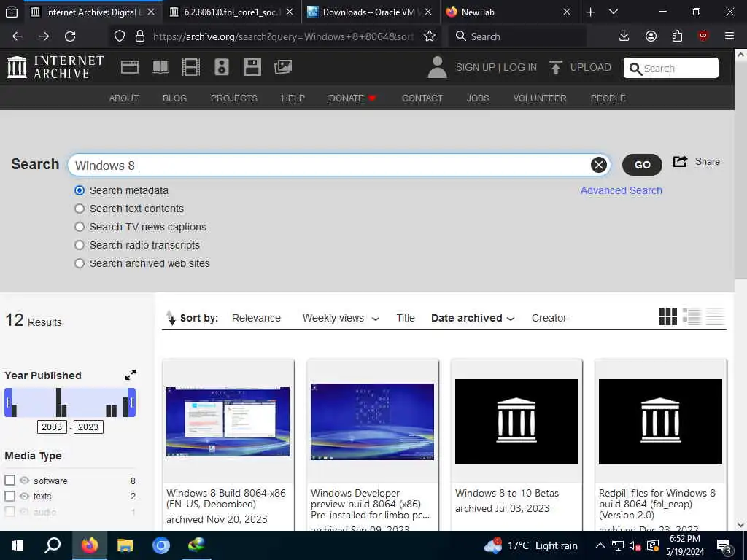Open Firefox extensions puzzle icon
Viewport: 747px width, 560px height.
point(677,36)
